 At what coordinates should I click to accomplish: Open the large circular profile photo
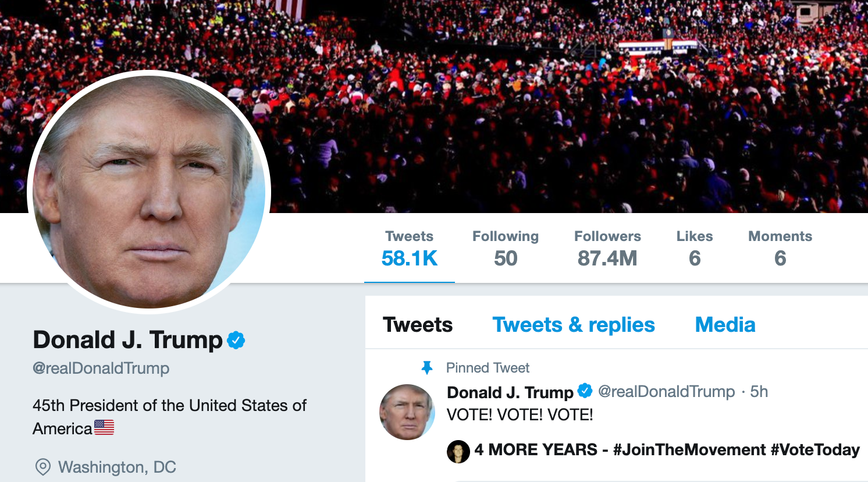(x=149, y=192)
